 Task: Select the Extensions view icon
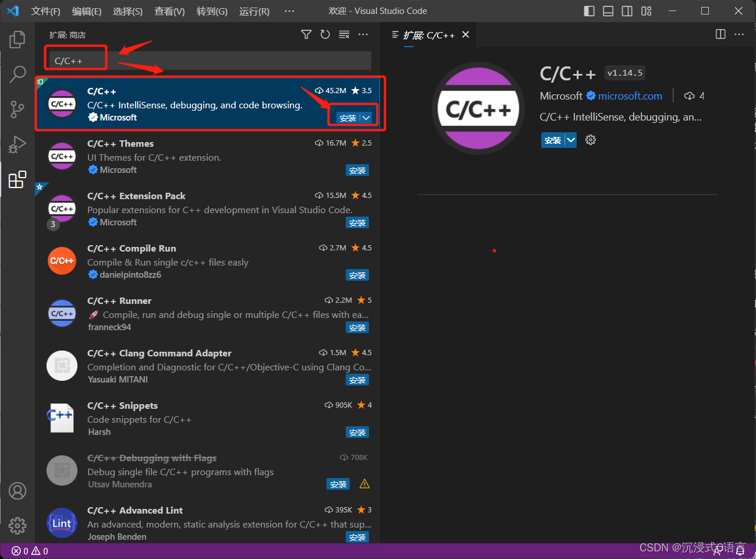coord(17,179)
